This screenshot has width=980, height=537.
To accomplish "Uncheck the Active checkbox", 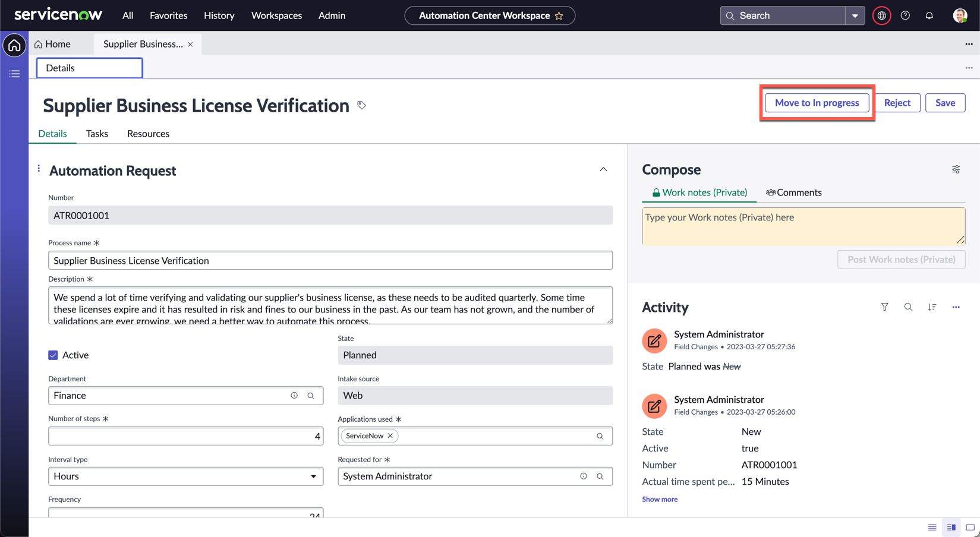I will tap(53, 355).
